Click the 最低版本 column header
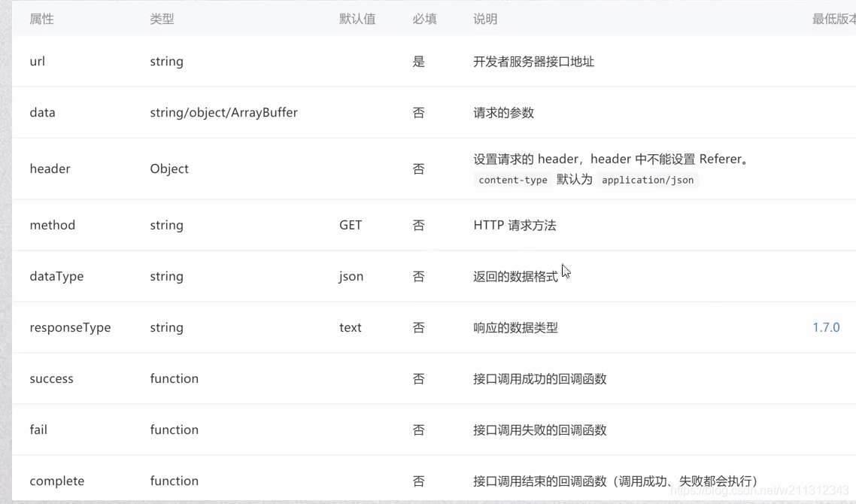This screenshot has height=504, width=856. click(833, 19)
